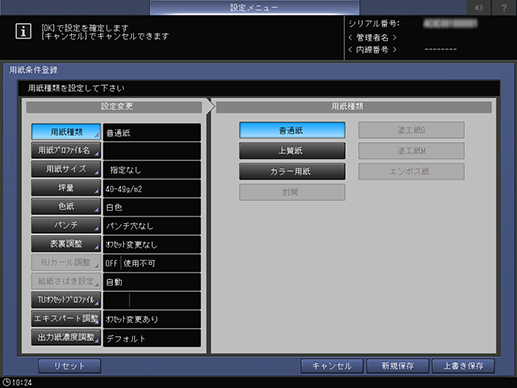Open the 給紙さばき設定 setting
The width and height of the screenshot is (517, 388).
[66, 281]
